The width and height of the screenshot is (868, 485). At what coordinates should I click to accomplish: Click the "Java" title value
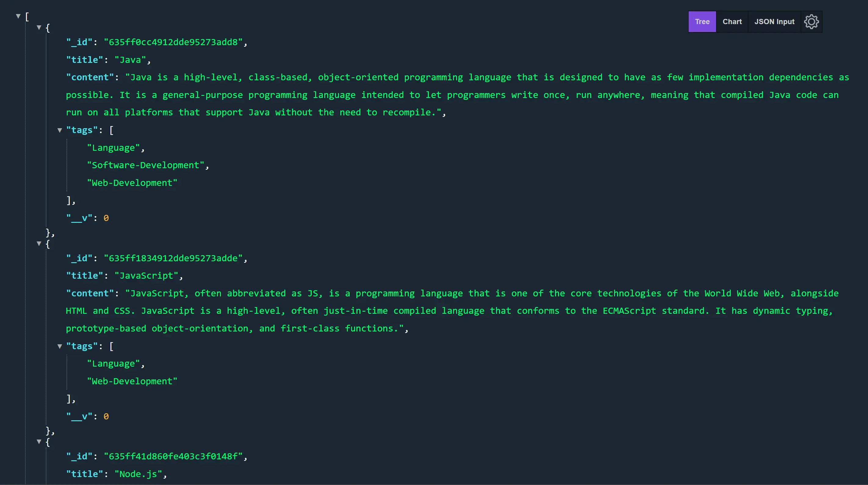(x=130, y=60)
